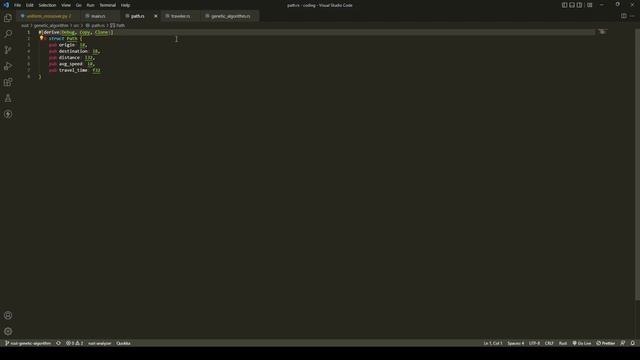Click rust-analyzer in the status bar
This screenshot has height=360, width=640.
tap(100, 343)
